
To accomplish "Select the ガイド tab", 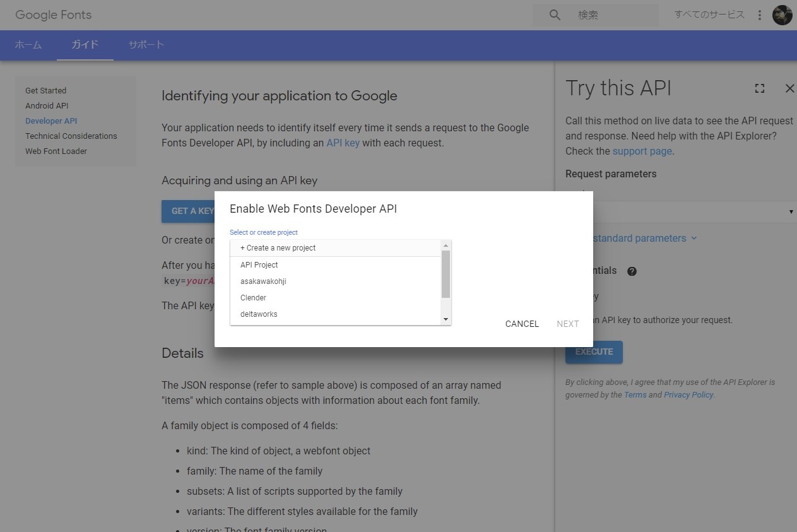I will [x=85, y=45].
